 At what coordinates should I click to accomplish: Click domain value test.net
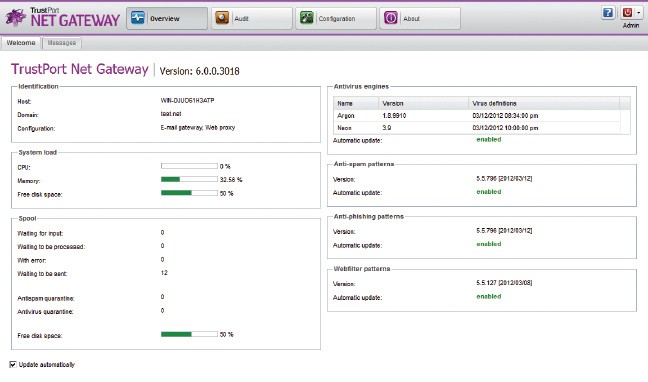pyautogui.click(x=171, y=114)
